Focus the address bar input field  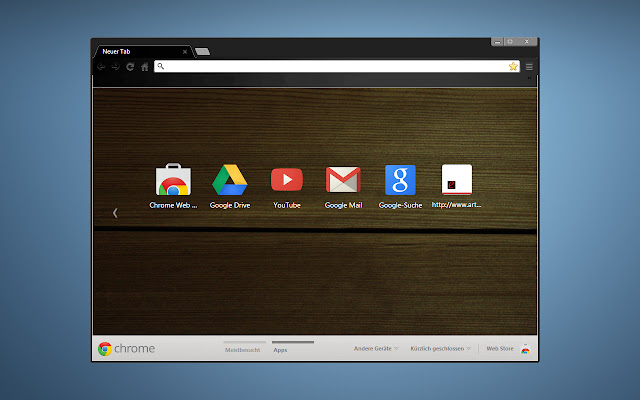(337, 66)
